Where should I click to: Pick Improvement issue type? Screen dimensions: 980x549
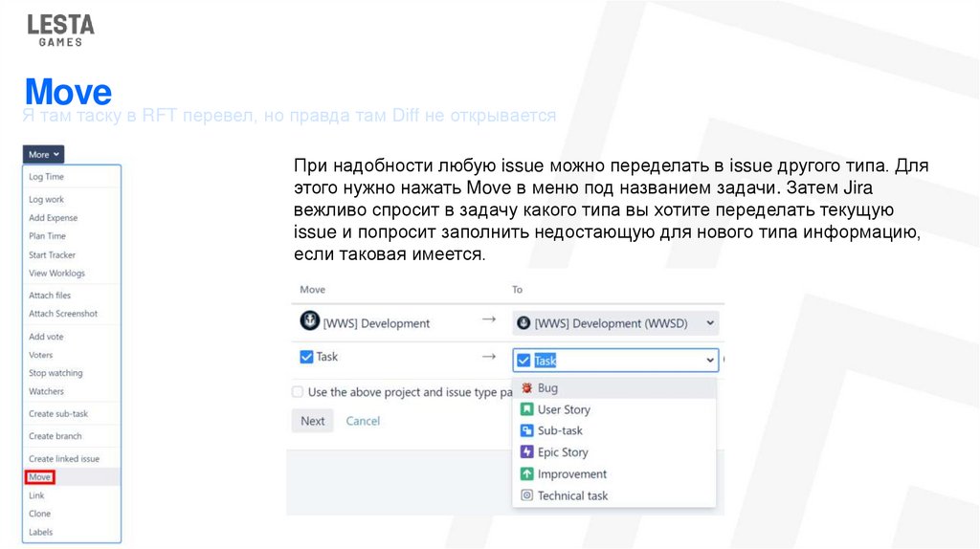(x=613, y=474)
